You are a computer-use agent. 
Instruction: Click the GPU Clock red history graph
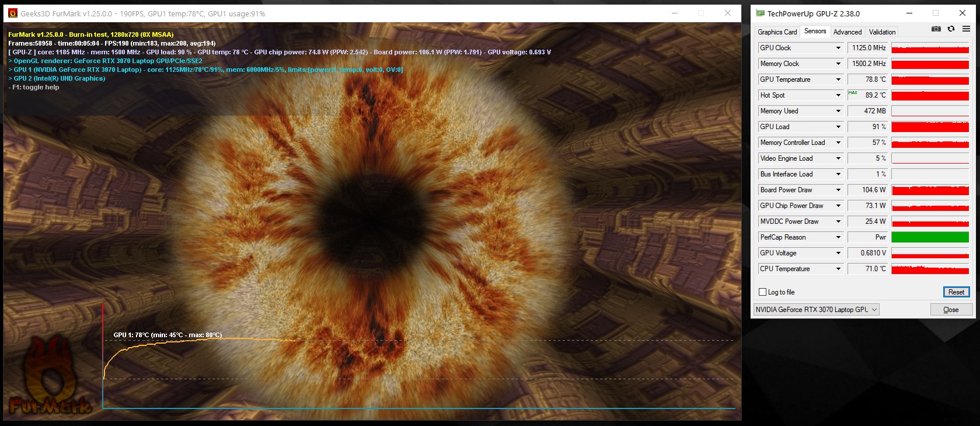[930, 48]
